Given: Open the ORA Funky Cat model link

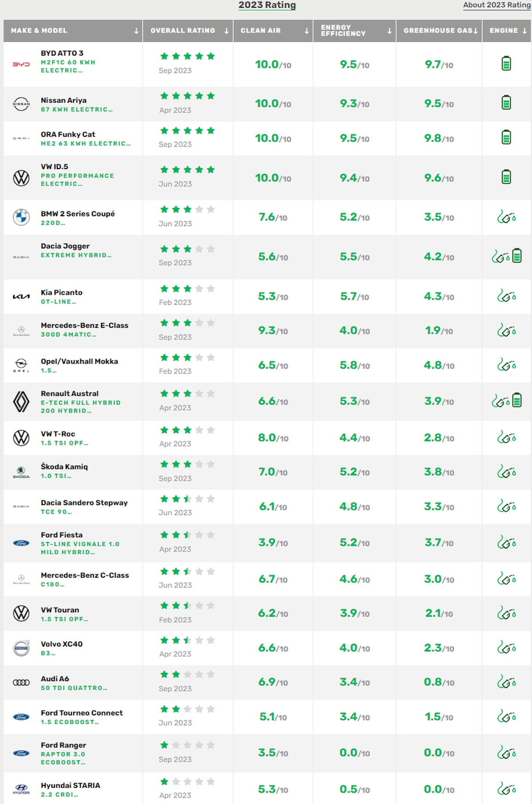Looking at the screenshot, I should [68, 134].
